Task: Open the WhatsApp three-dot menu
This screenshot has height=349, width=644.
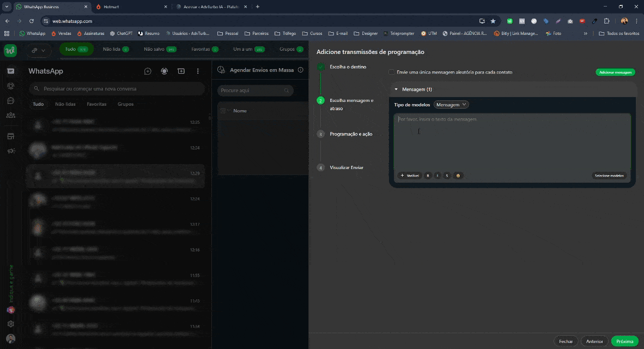Action: click(198, 71)
